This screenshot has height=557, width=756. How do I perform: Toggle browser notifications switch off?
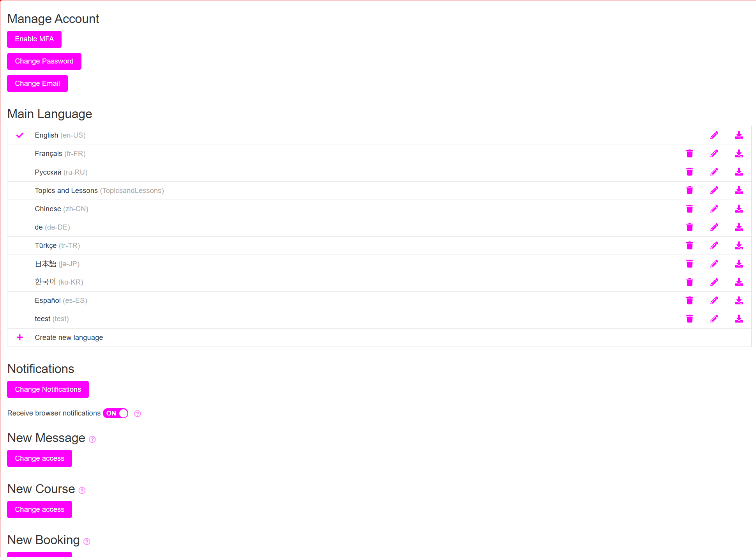[x=116, y=413]
